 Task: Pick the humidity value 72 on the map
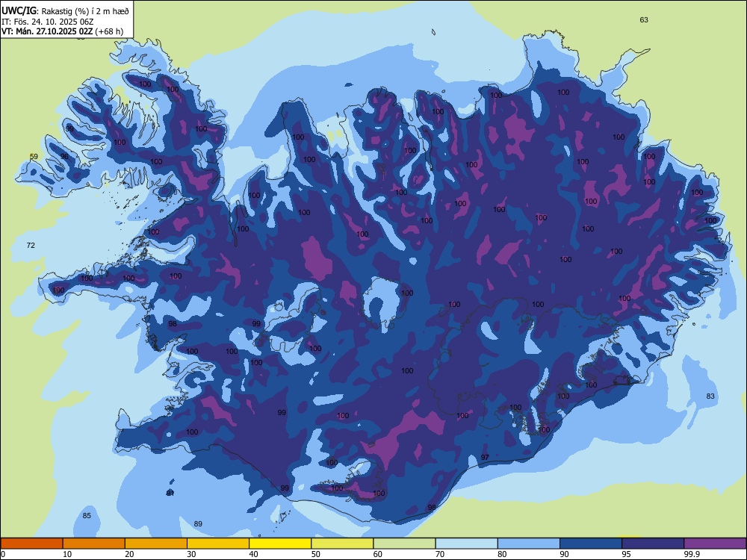pyautogui.click(x=31, y=245)
